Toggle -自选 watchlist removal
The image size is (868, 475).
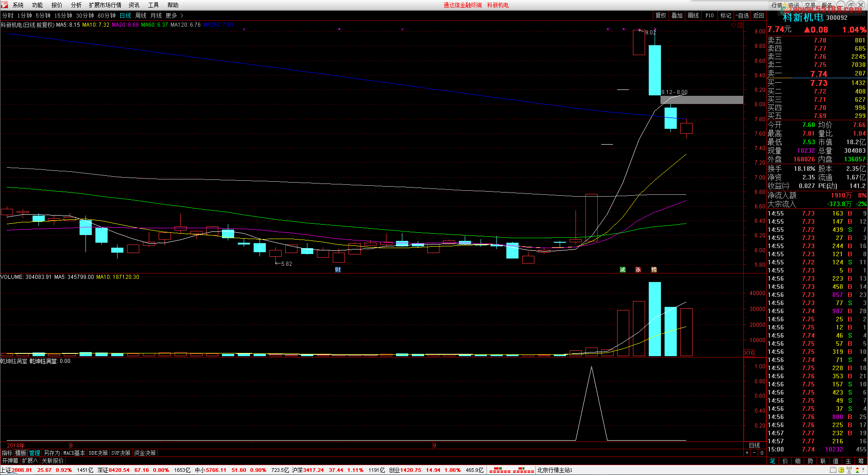[742, 15]
